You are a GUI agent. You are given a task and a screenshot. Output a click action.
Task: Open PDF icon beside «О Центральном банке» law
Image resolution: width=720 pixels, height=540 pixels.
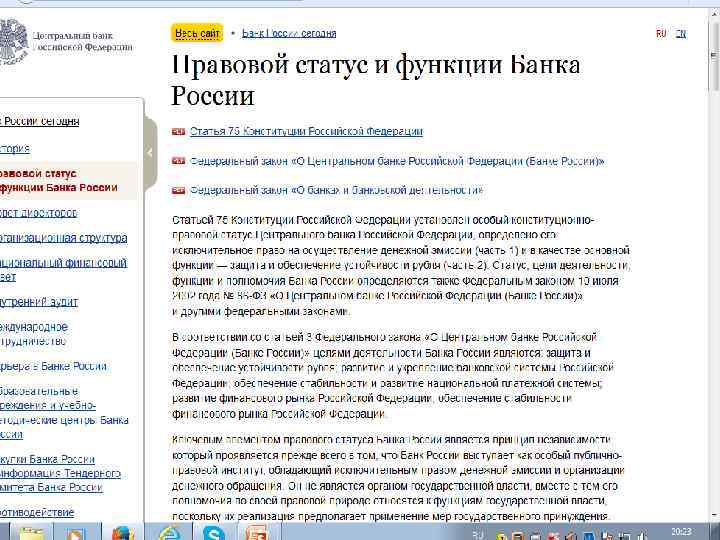tap(179, 161)
